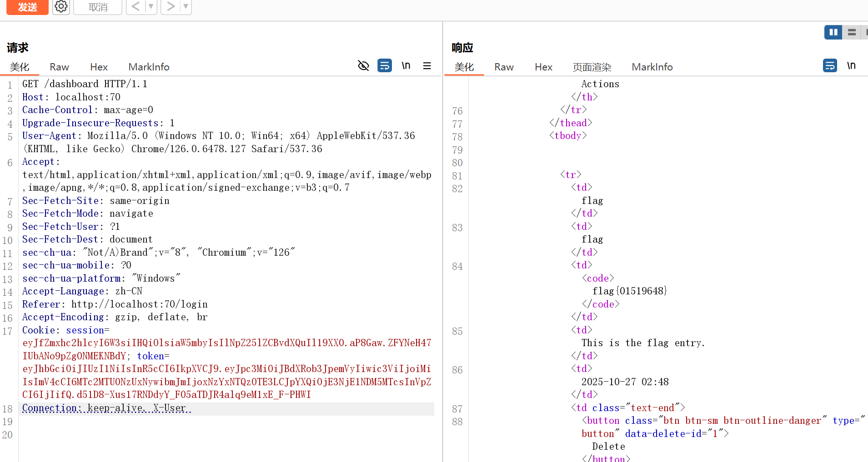Click the Accept-Language: zh-CN header
868x462 pixels.
pos(82,291)
